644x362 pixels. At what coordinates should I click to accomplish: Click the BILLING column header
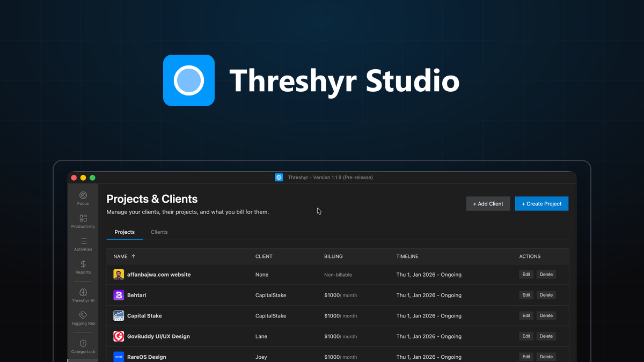333,256
